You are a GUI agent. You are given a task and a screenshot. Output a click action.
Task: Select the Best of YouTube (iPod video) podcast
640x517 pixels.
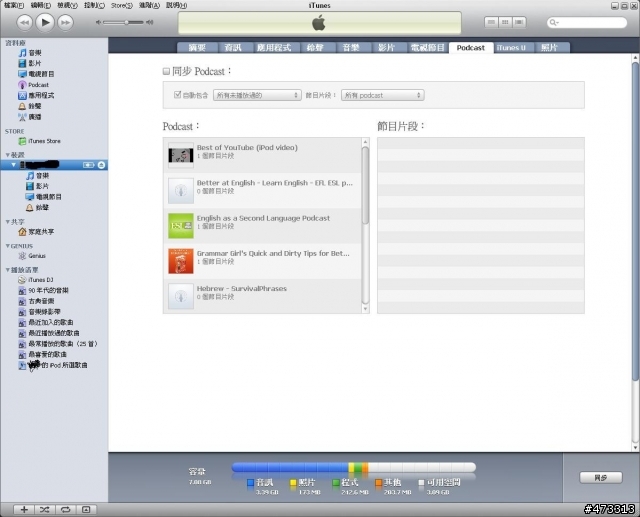click(x=262, y=155)
